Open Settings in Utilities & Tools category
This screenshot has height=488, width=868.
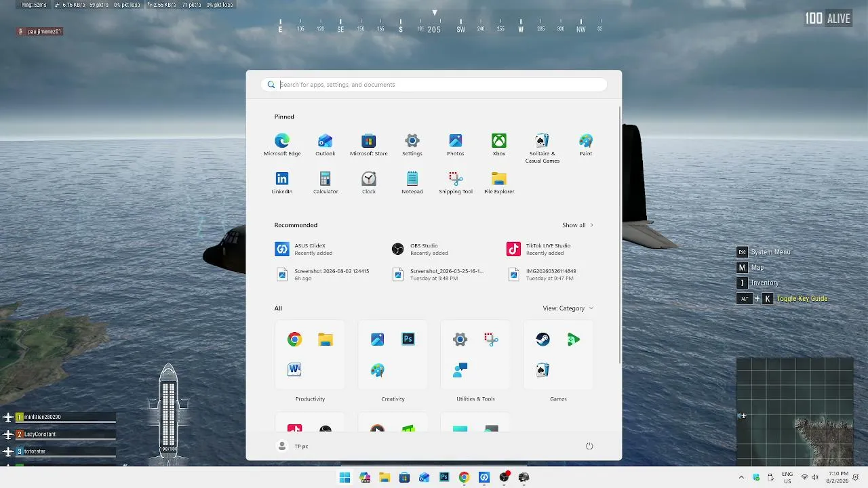point(460,340)
